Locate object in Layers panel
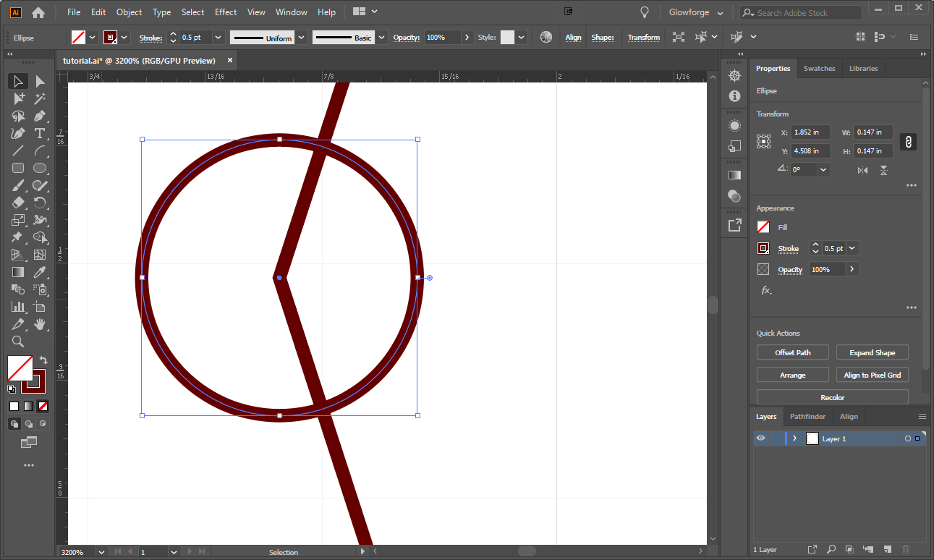 coord(831,549)
